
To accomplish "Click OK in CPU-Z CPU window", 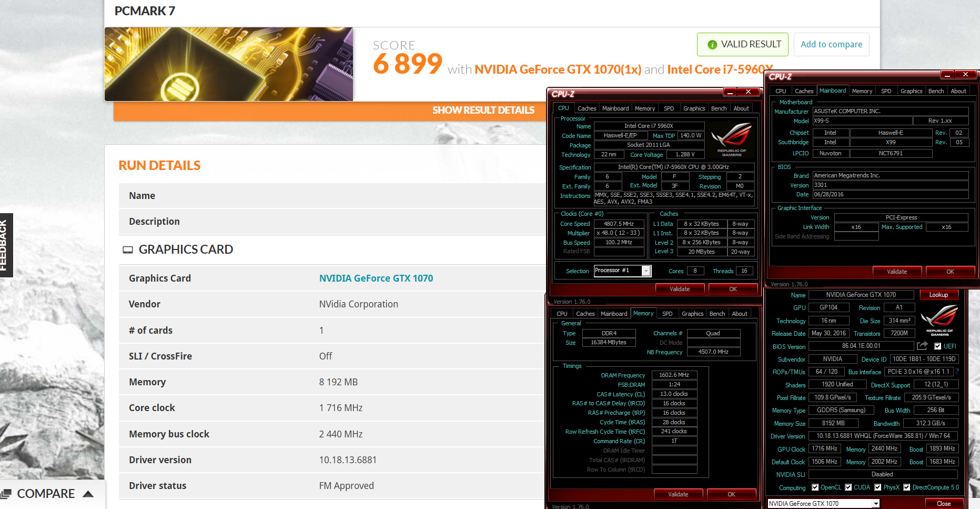I will click(733, 289).
